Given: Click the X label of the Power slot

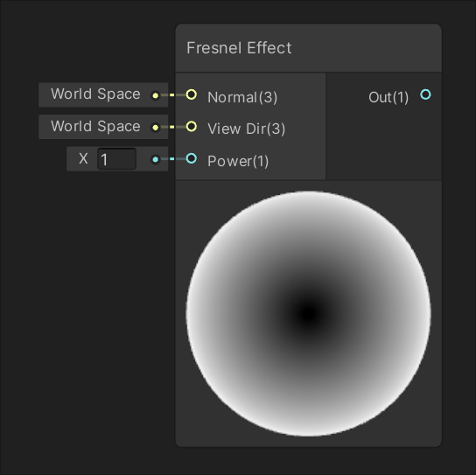Looking at the screenshot, I should click(83, 158).
